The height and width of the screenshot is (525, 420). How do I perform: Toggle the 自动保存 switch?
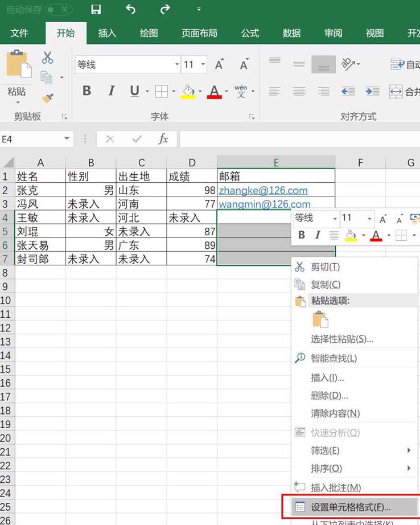[58, 9]
